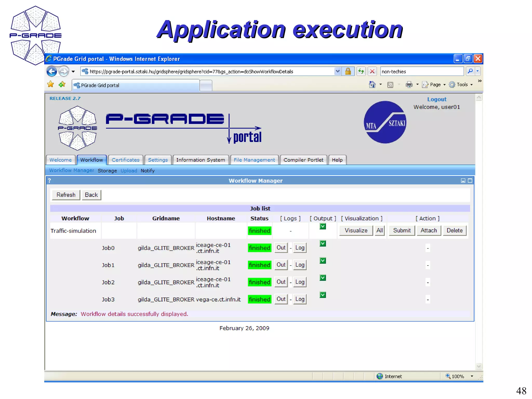Click the browser Forward arrow button
This screenshot has height=399, width=532.
tap(64, 71)
